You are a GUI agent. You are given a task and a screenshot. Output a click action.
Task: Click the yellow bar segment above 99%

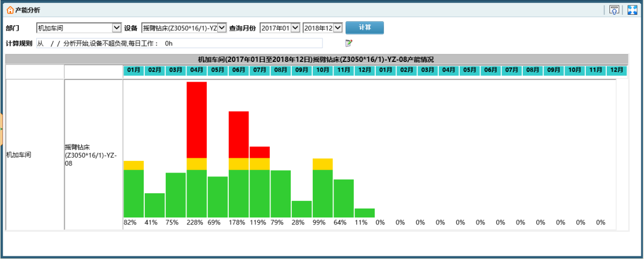click(x=323, y=164)
